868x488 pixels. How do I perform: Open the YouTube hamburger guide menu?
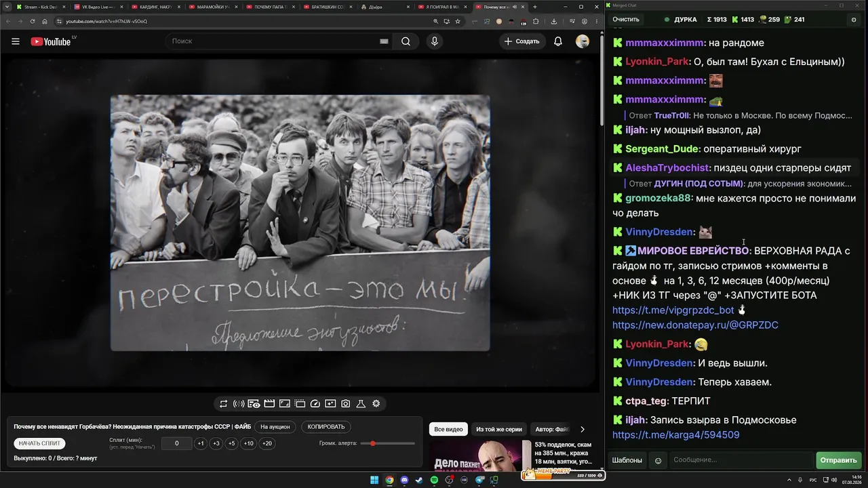(16, 41)
